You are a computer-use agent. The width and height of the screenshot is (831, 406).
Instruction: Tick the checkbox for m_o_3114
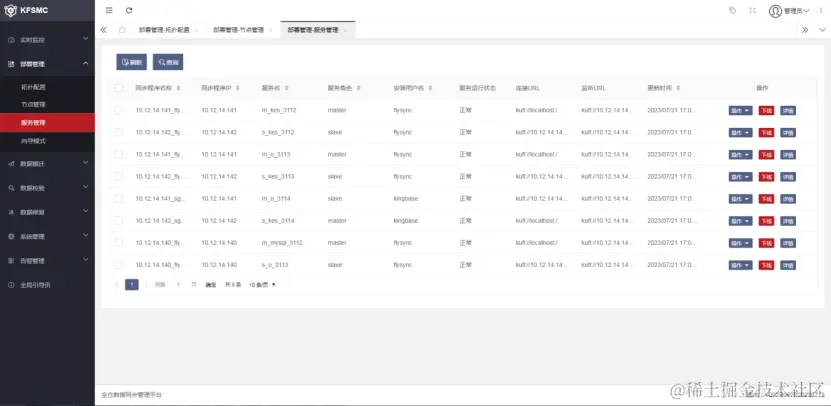[x=119, y=198]
